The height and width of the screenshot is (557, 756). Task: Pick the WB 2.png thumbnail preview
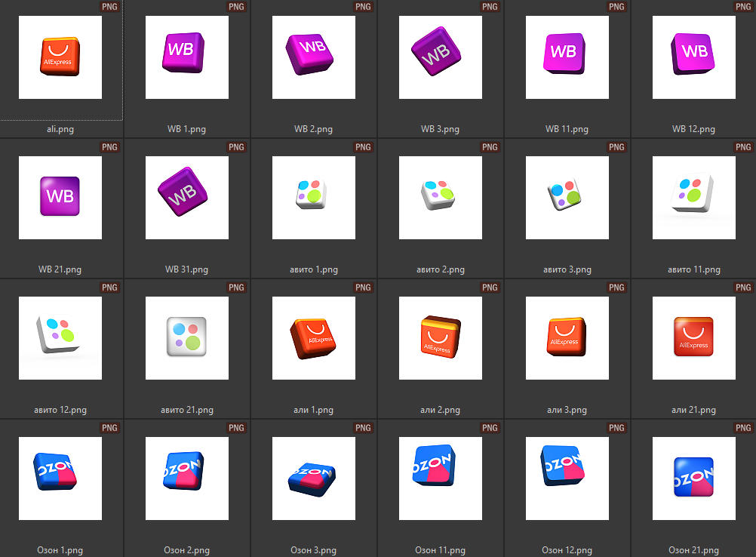pos(314,57)
